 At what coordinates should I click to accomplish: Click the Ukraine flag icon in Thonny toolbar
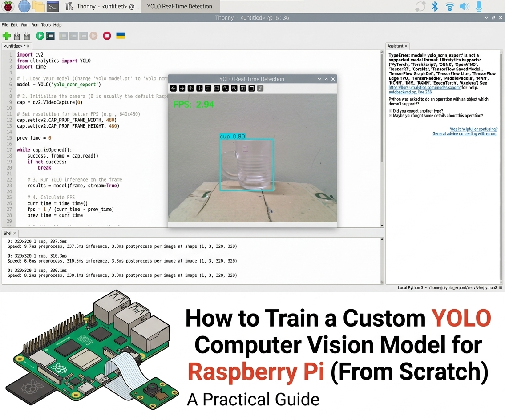click(x=121, y=36)
